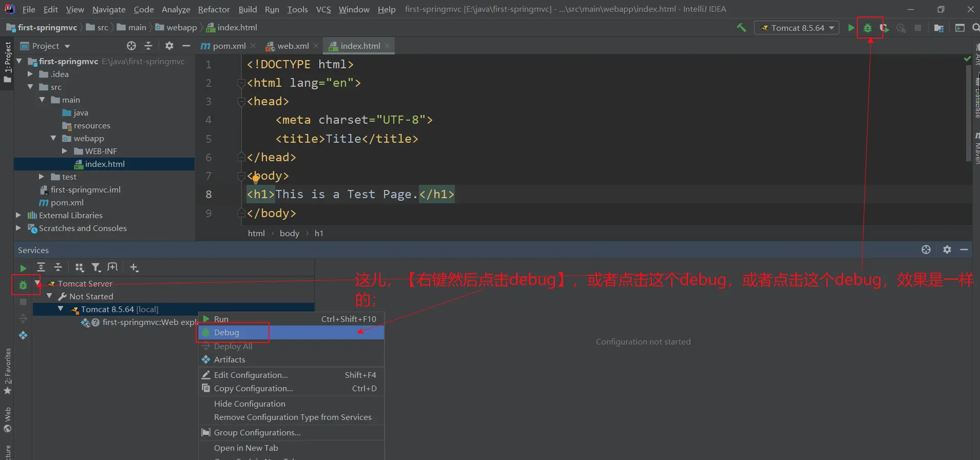The width and height of the screenshot is (980, 460).
Task: Toggle the Favorites tool window side tab
Action: [x=7, y=371]
